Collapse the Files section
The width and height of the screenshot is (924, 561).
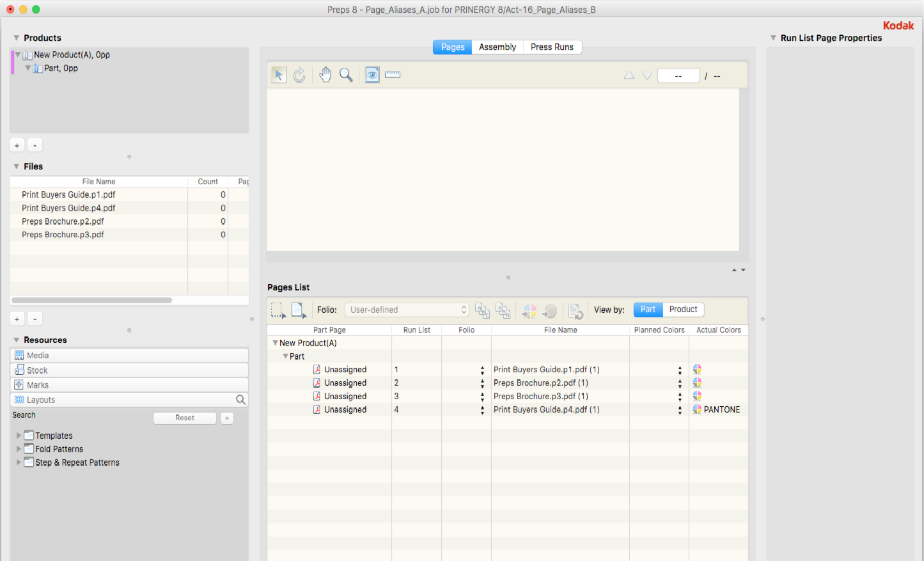[17, 167]
